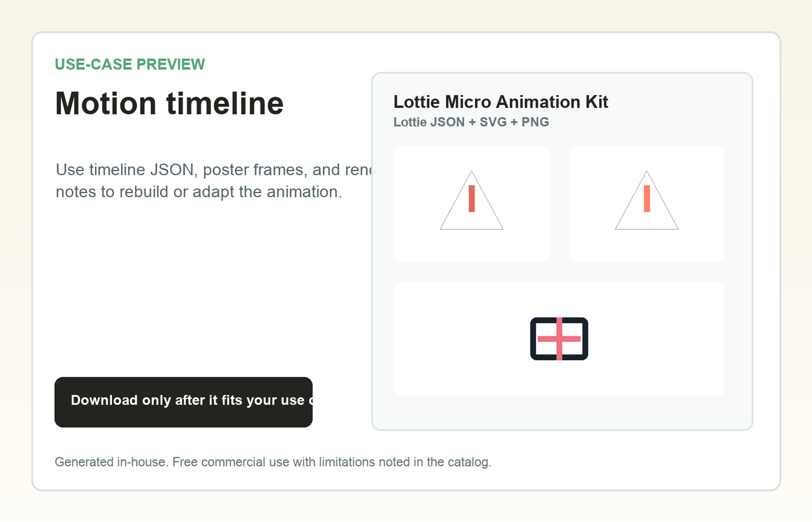
Task: Click the USE-CASE PREVIEW label
Action: 130,64
